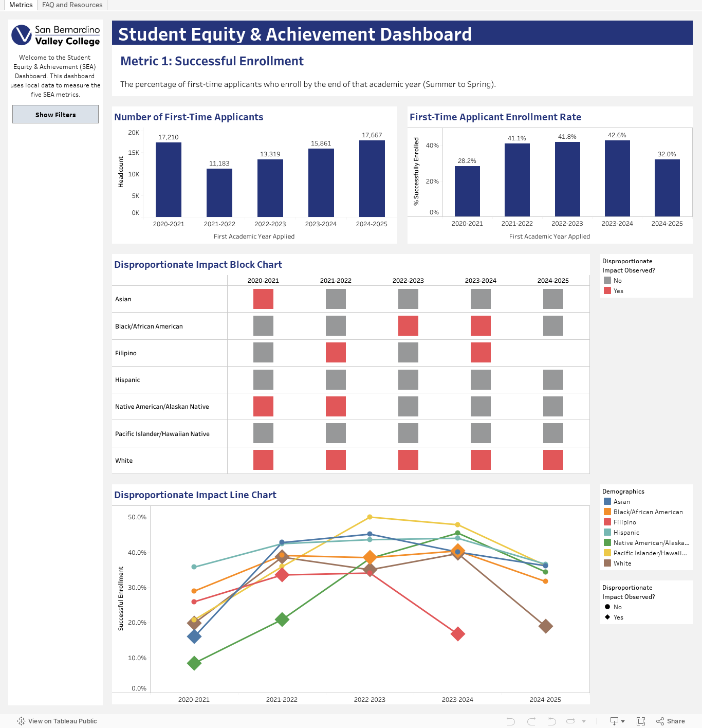Image resolution: width=702 pixels, height=728 pixels.
Task: Click the brown diamond at 2024-2025 on the line chart
Action: (545, 626)
